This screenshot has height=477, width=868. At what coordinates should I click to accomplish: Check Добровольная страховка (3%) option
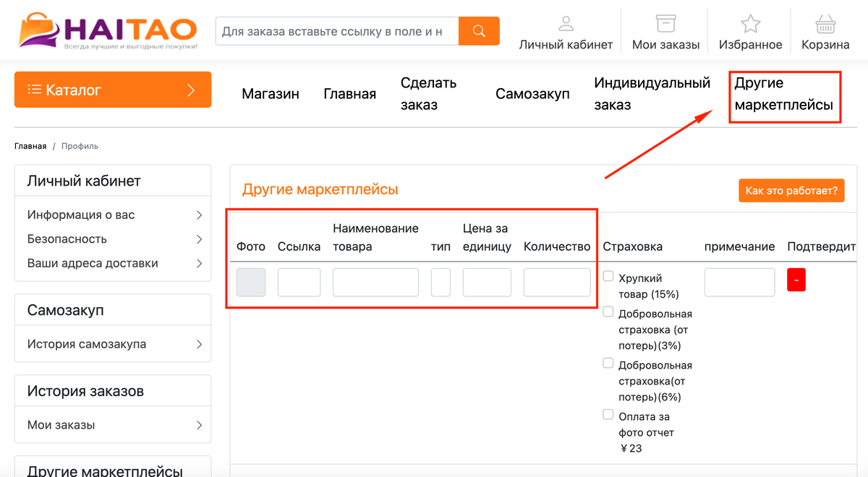(608, 311)
